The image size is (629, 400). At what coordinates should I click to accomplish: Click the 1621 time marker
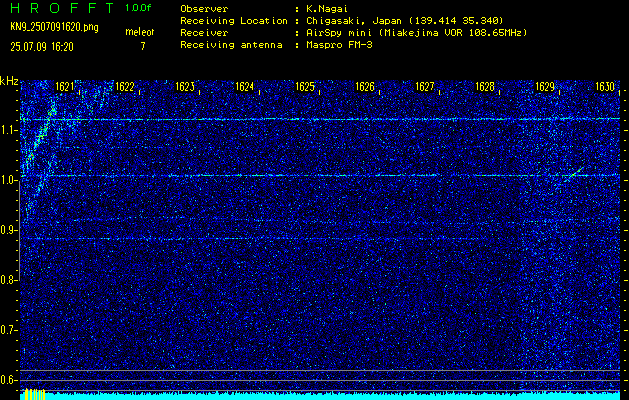64,87
